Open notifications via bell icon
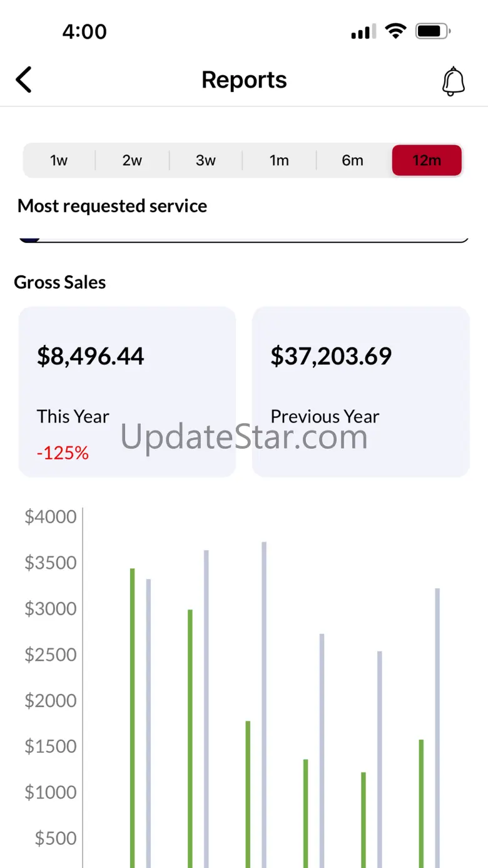This screenshot has height=868, width=488. point(454,81)
